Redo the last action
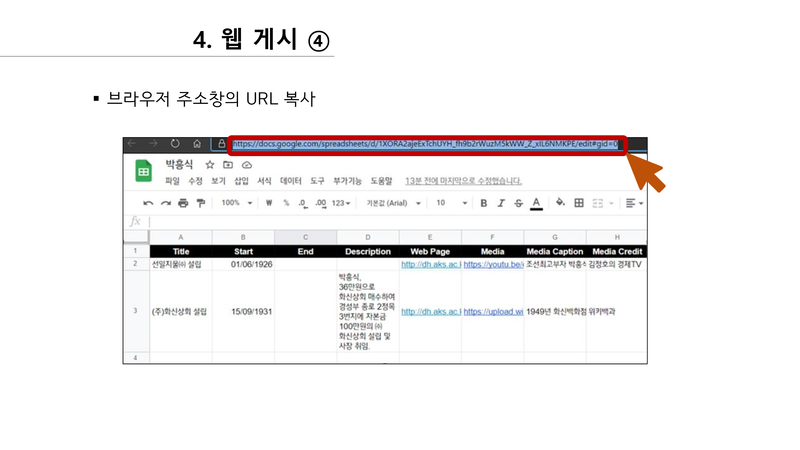This screenshot has width=800, height=450. click(166, 203)
